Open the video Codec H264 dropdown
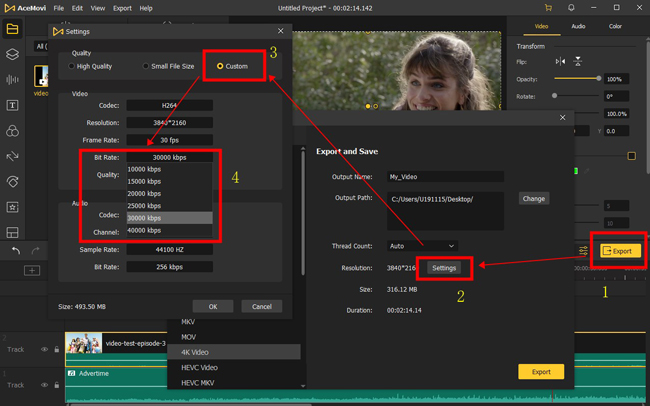 pos(170,105)
